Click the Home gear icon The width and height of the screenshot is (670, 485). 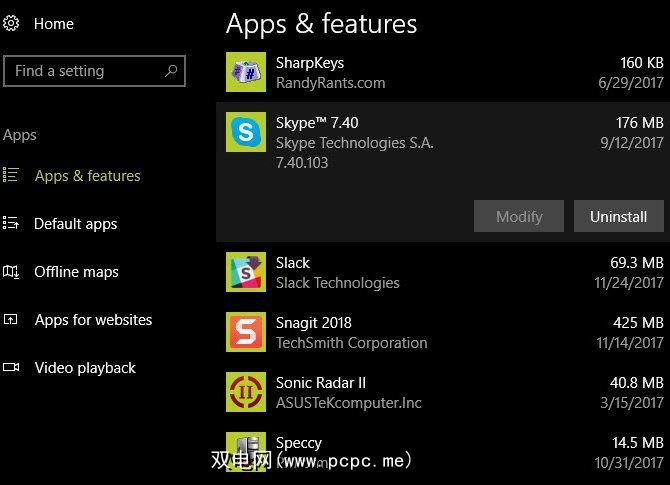(x=11, y=23)
